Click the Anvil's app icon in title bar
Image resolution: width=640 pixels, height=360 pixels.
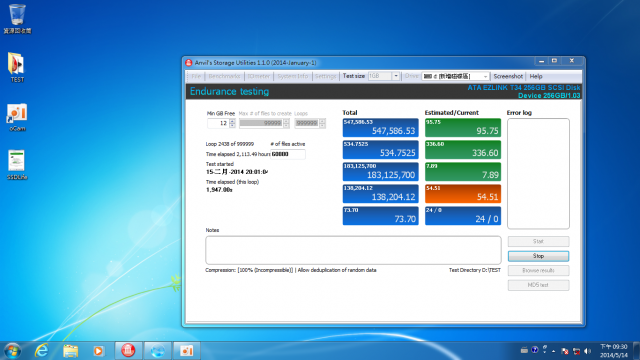point(189,63)
